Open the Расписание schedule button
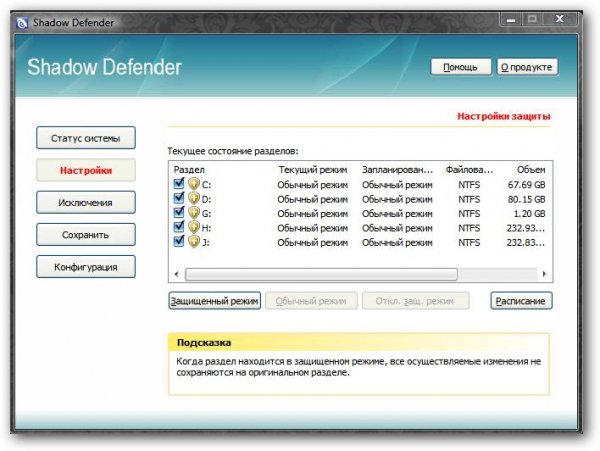This screenshot has height=451, width=600. click(x=521, y=301)
